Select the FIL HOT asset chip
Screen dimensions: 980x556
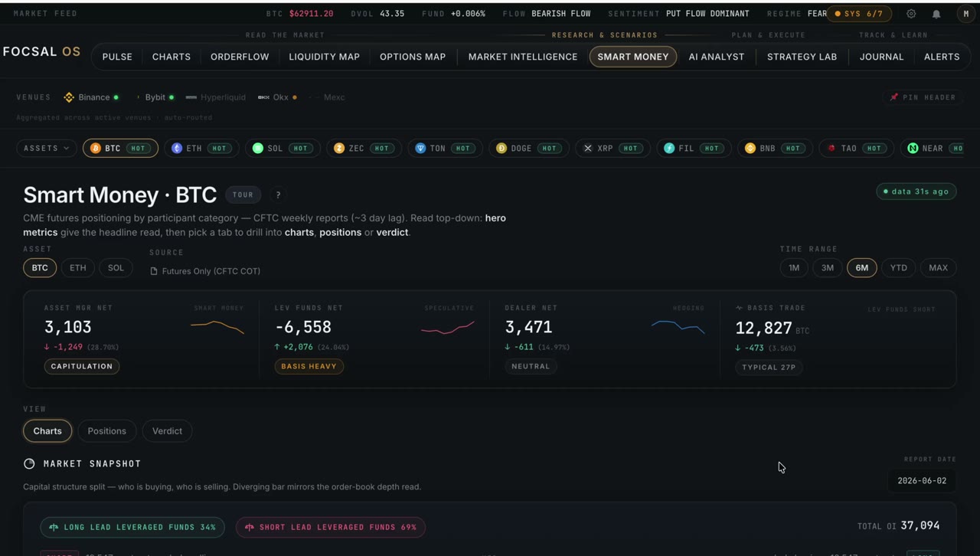pyautogui.click(x=694, y=149)
